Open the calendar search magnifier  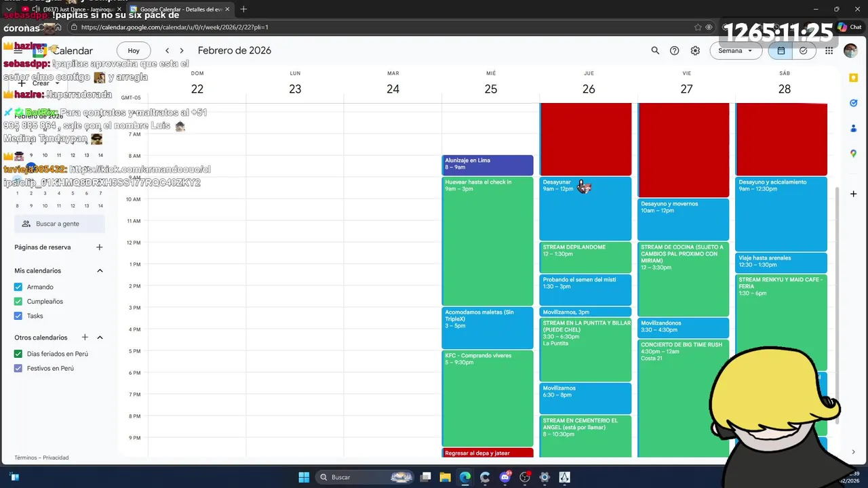pos(655,51)
